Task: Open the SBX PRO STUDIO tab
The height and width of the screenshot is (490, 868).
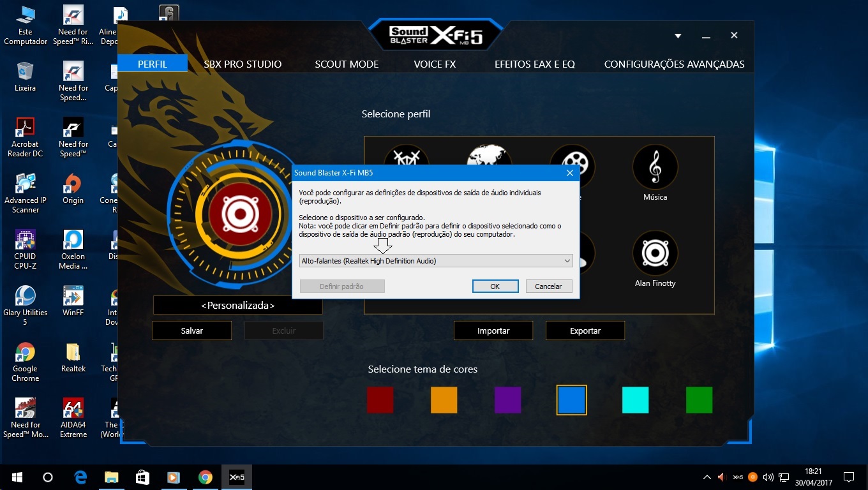Action: [x=243, y=64]
